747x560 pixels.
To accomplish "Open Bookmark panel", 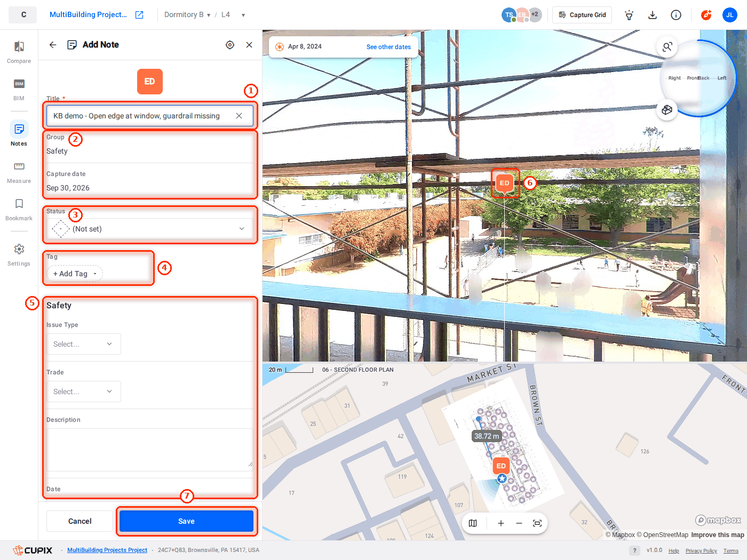I will (19, 210).
